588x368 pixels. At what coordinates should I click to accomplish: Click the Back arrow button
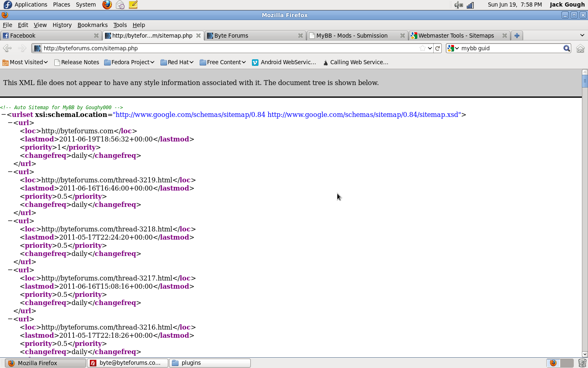pyautogui.click(x=7, y=48)
